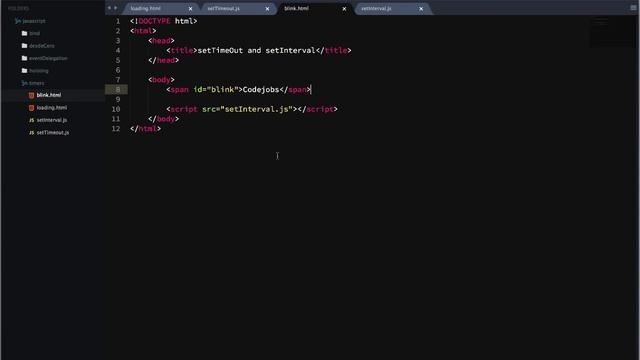The height and width of the screenshot is (360, 640).
Task: Click the JS icon beside setInterval.js
Action: (x=31, y=120)
